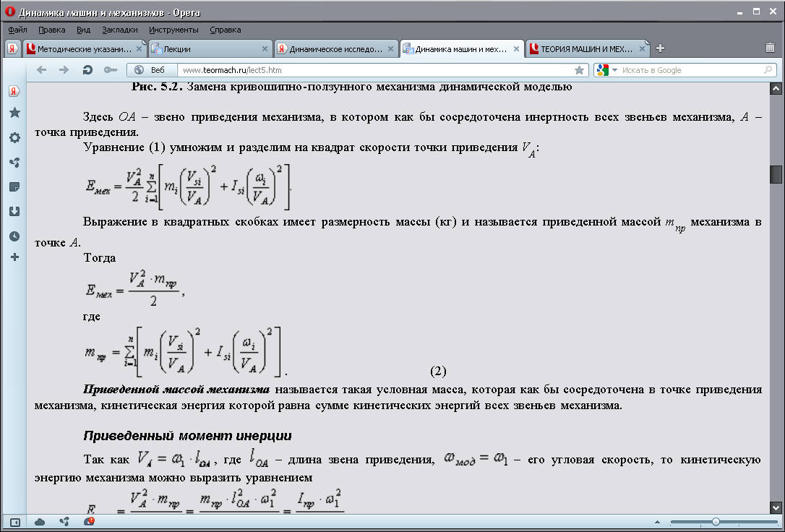Open the Notes panel in the sidebar
This screenshot has width=785, height=532.
pos(14,187)
